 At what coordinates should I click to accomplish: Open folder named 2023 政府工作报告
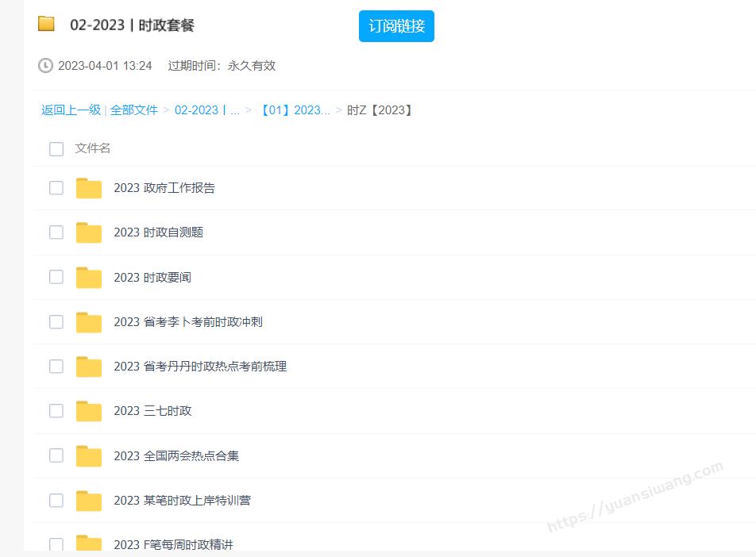(164, 188)
